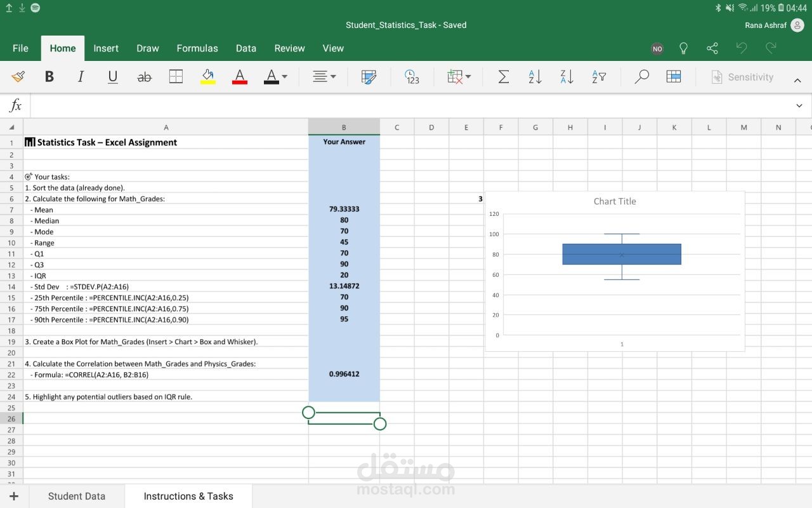
Task: Sort ascending with the A-Z icon
Action: coord(535,77)
